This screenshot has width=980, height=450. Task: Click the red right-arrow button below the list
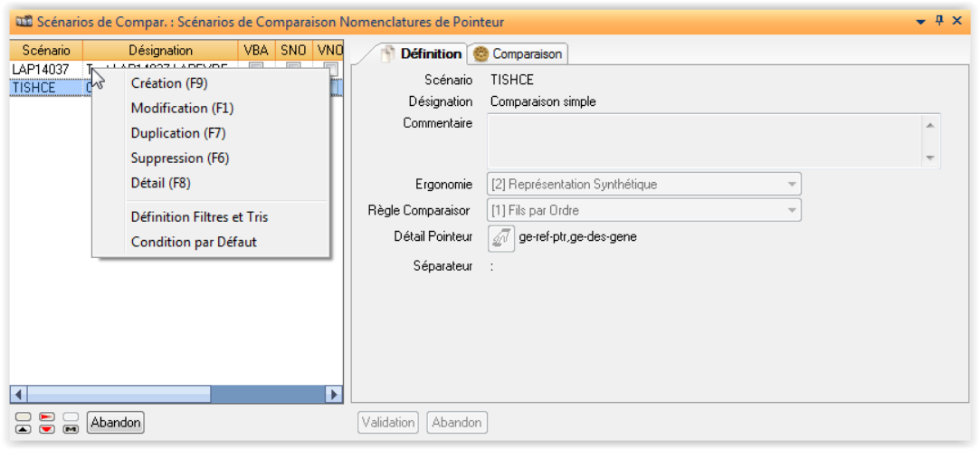46,417
